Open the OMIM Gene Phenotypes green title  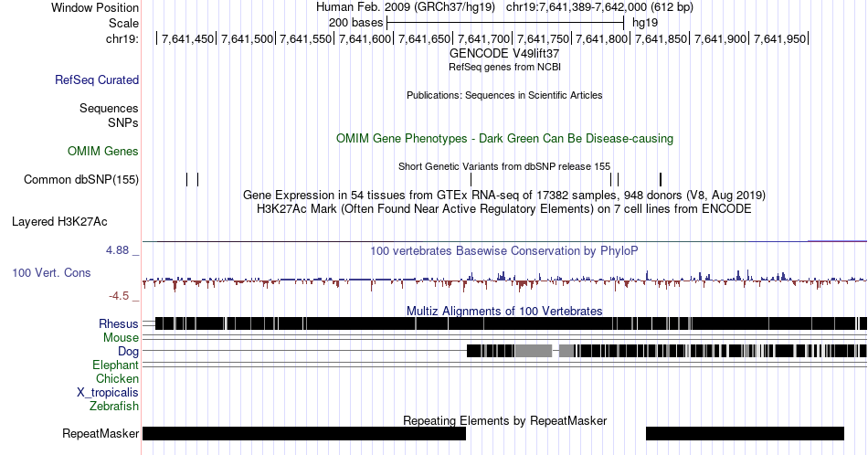click(x=504, y=138)
